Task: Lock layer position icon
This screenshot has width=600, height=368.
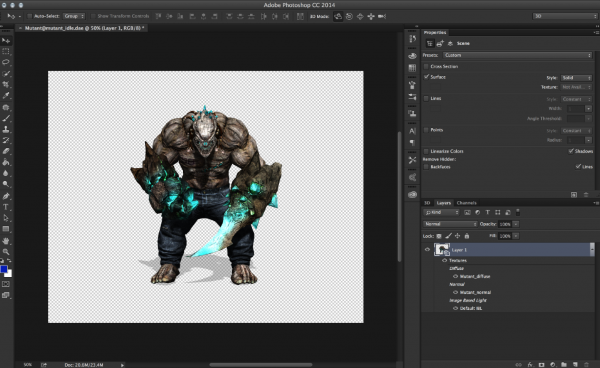Action: pos(457,236)
